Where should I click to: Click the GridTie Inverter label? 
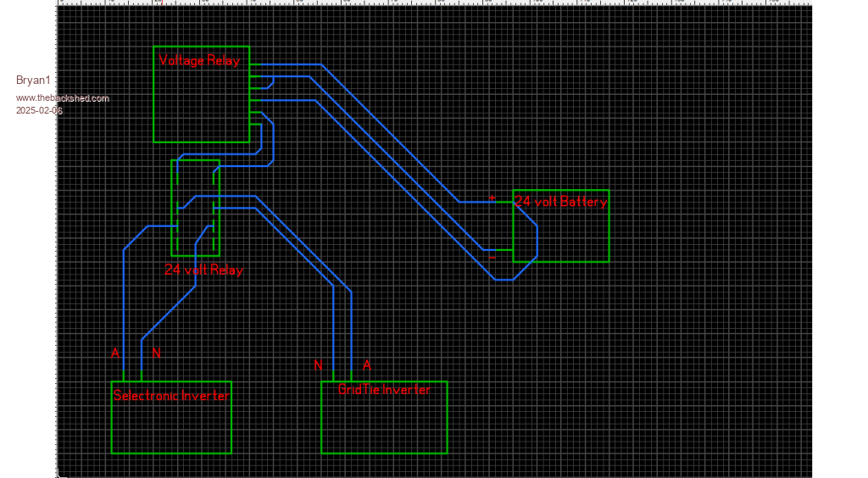point(384,390)
